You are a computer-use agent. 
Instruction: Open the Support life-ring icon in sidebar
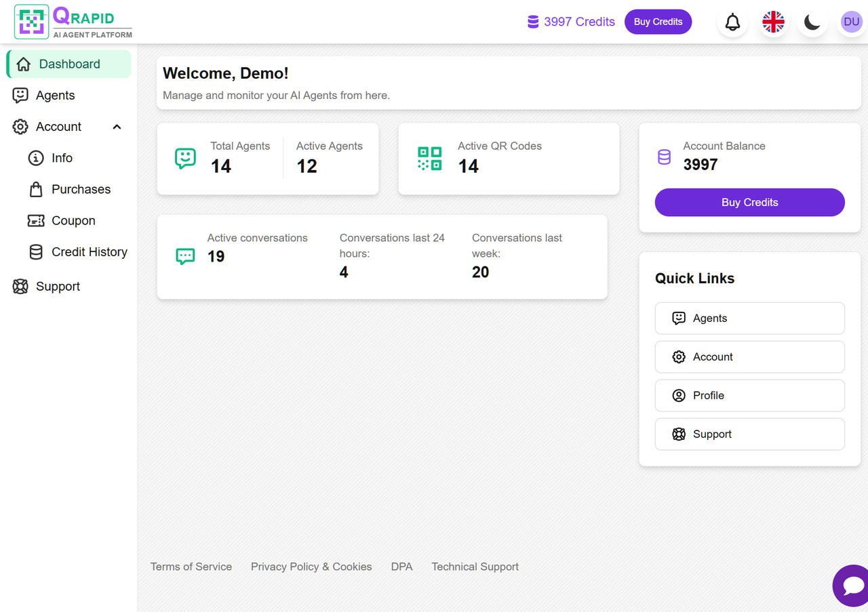click(20, 286)
